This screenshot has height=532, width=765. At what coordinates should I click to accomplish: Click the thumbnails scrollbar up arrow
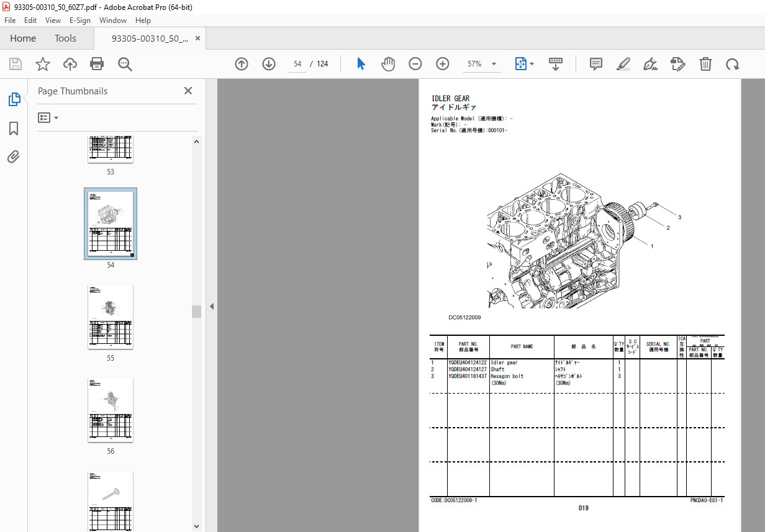point(197,142)
